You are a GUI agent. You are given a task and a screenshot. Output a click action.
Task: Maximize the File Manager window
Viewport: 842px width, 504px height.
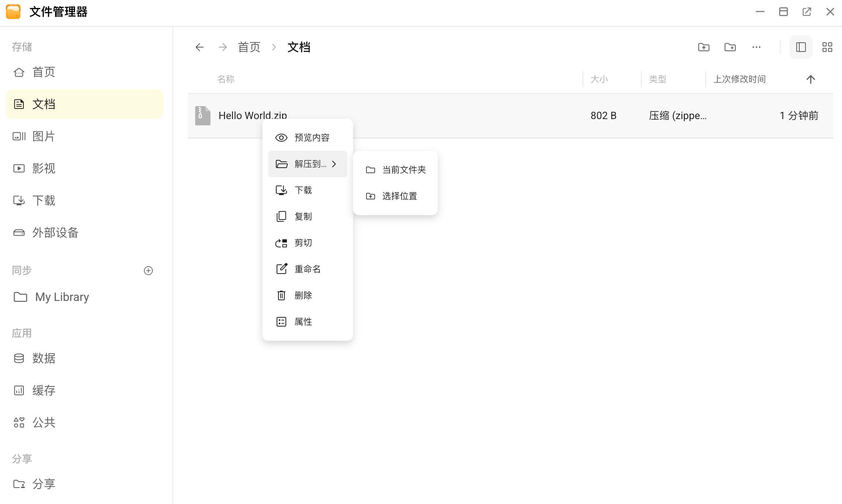coord(784,12)
